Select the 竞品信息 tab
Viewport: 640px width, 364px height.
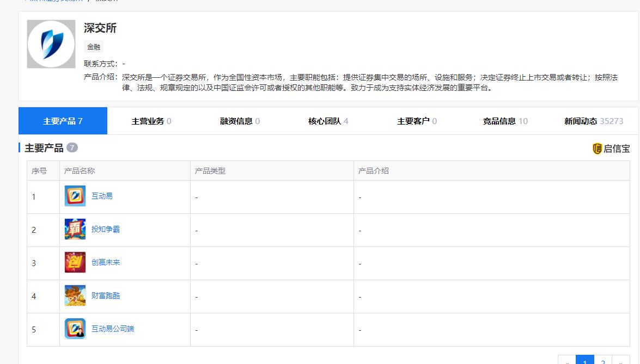pos(505,121)
